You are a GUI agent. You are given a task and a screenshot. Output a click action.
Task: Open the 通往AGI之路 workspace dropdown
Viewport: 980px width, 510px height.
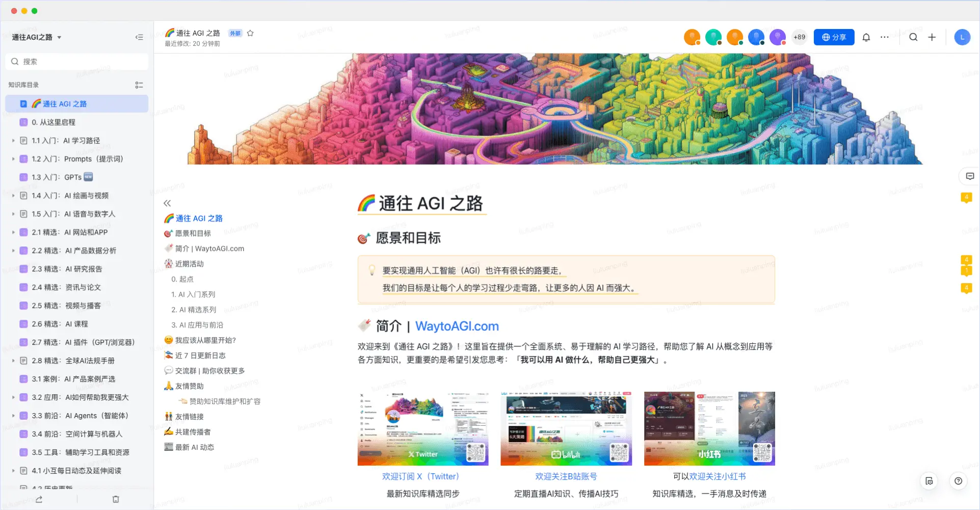click(x=59, y=37)
